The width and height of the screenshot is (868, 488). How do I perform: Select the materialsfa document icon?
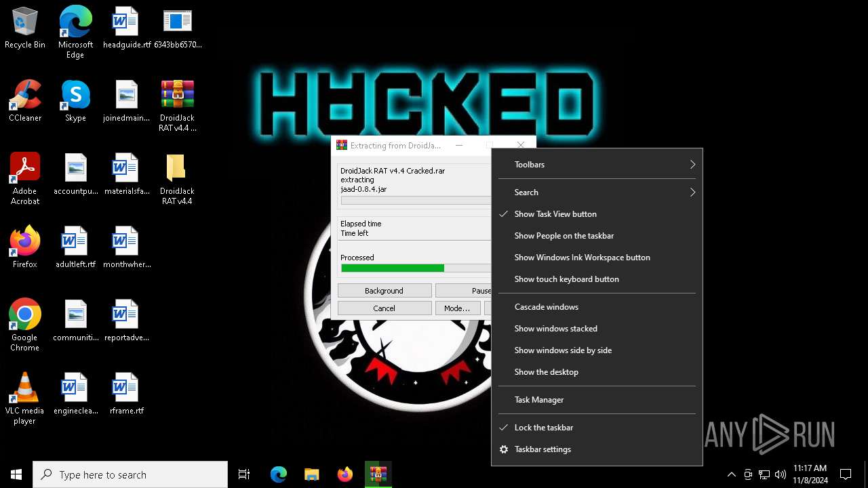(x=126, y=174)
